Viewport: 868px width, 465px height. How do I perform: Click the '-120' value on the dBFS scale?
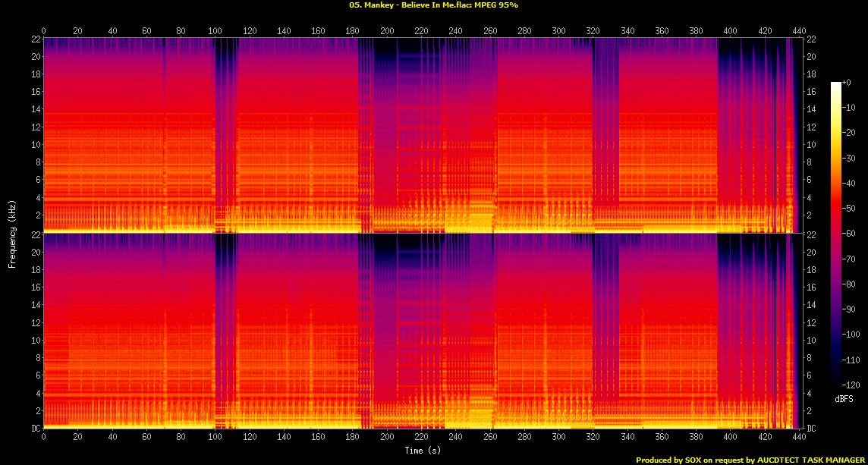click(x=854, y=385)
